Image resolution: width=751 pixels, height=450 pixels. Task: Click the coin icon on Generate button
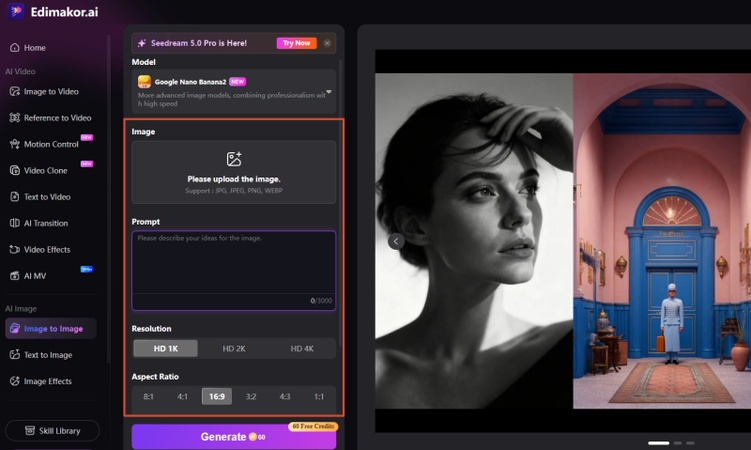coord(253,437)
